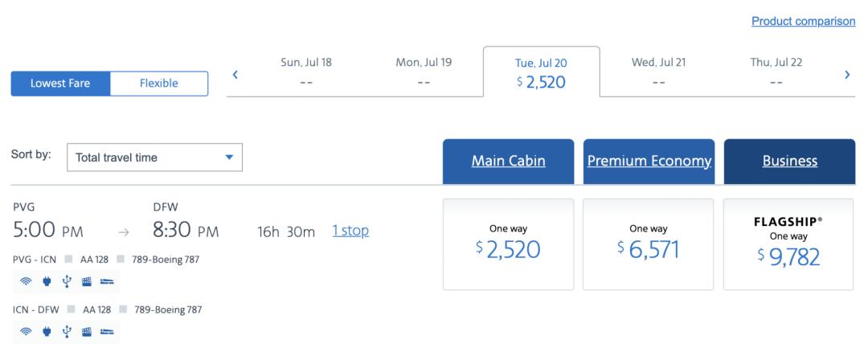Show later dates with right chevron

coord(847,75)
